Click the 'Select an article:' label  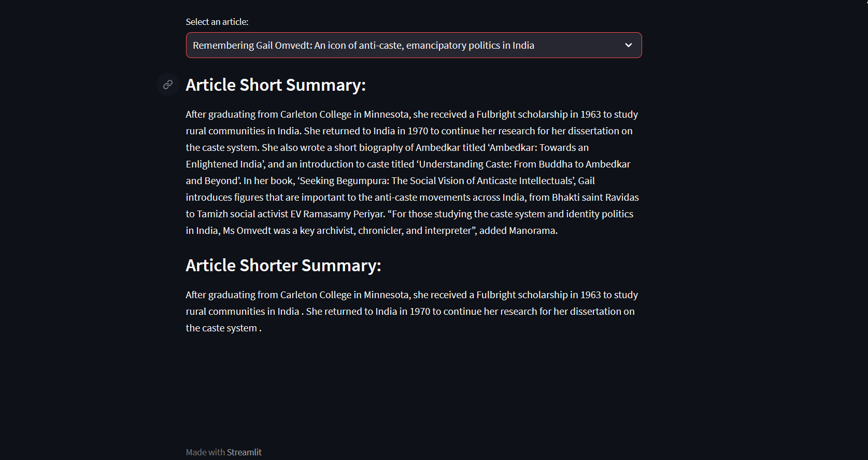tap(217, 22)
